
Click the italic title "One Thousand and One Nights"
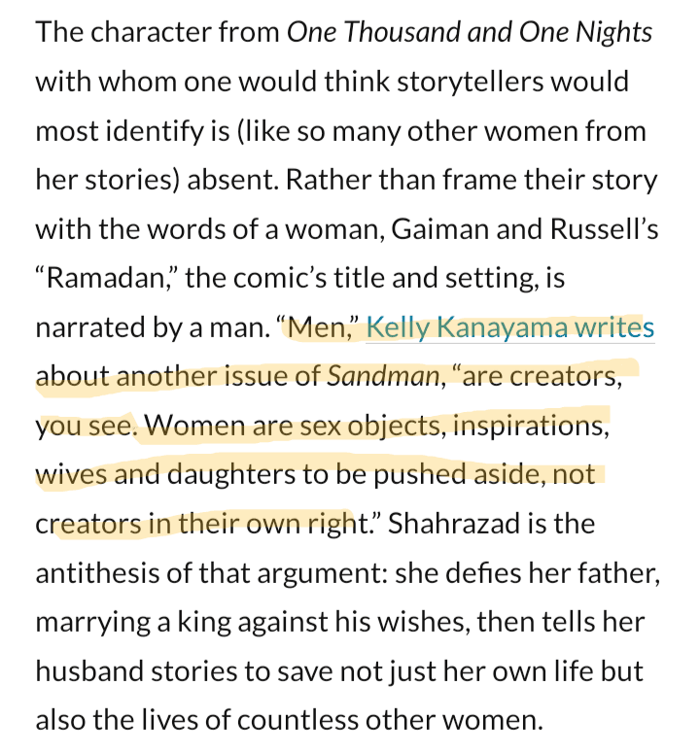[470, 33]
